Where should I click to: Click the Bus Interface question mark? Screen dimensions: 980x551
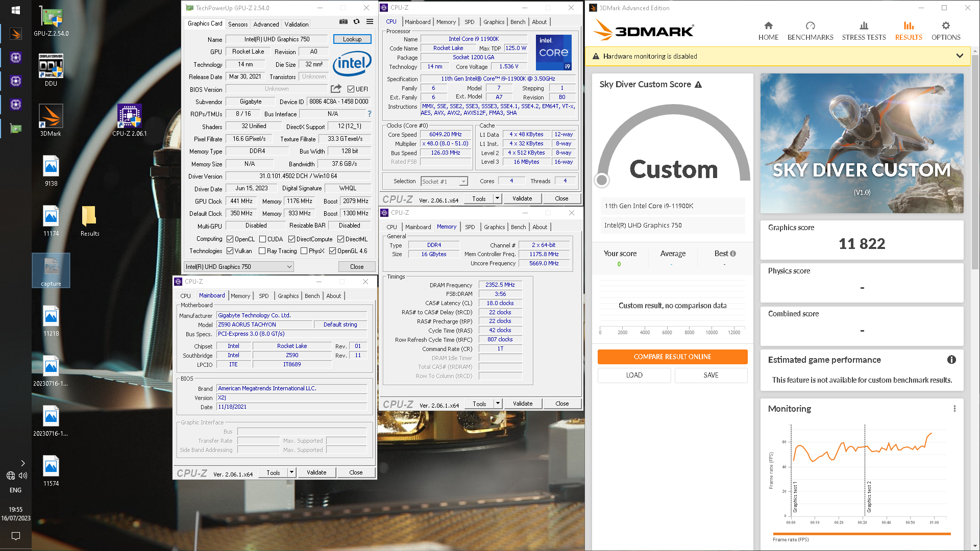(x=370, y=114)
